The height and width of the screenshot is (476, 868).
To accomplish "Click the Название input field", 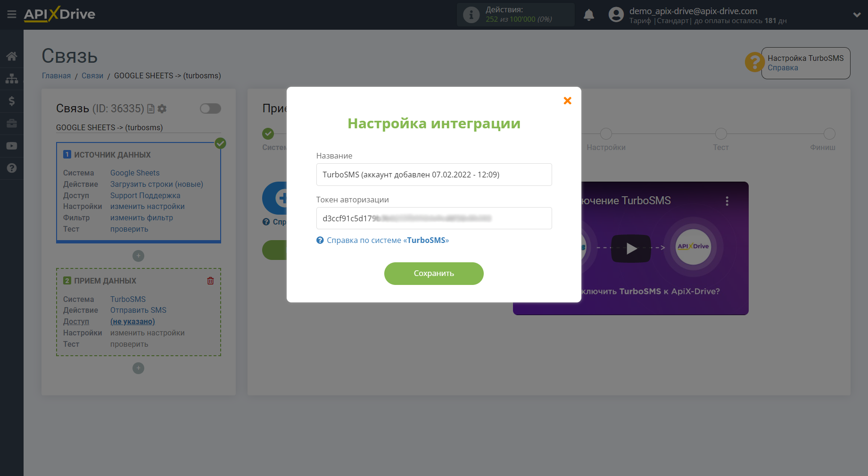I will pyautogui.click(x=434, y=175).
